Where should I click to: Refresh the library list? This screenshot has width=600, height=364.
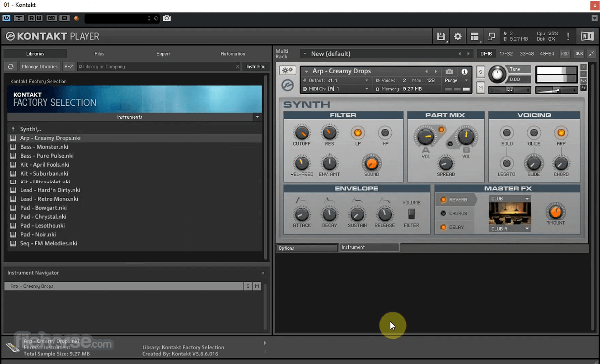click(11, 66)
